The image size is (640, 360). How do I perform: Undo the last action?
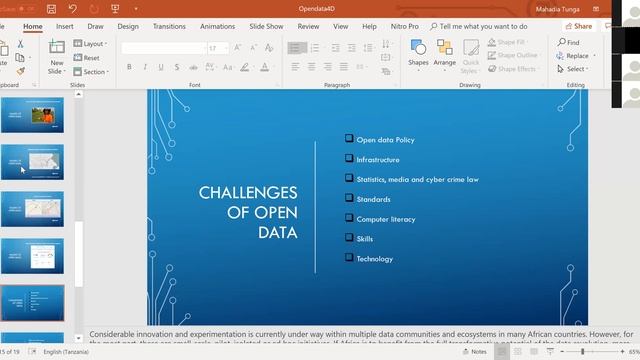[73, 9]
